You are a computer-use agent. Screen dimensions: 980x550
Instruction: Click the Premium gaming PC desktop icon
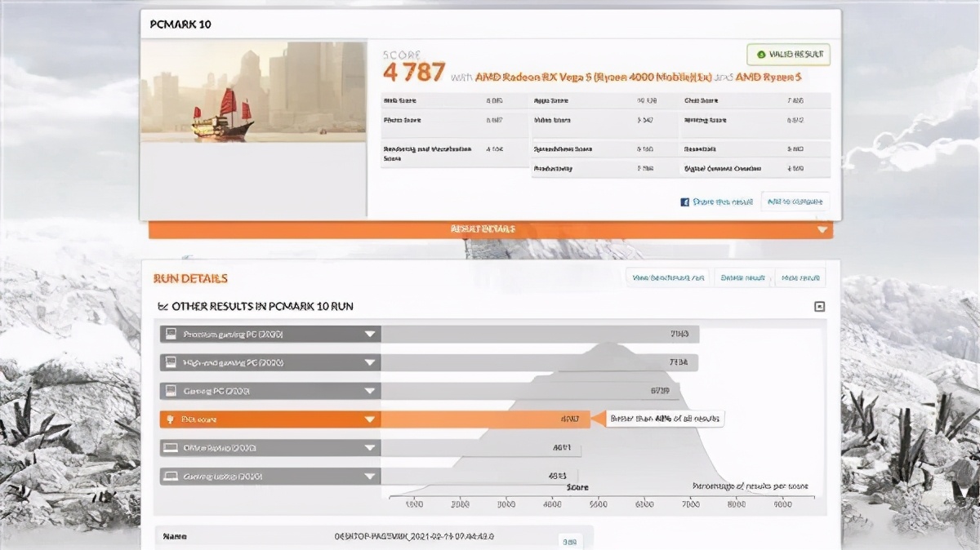pyautogui.click(x=171, y=334)
